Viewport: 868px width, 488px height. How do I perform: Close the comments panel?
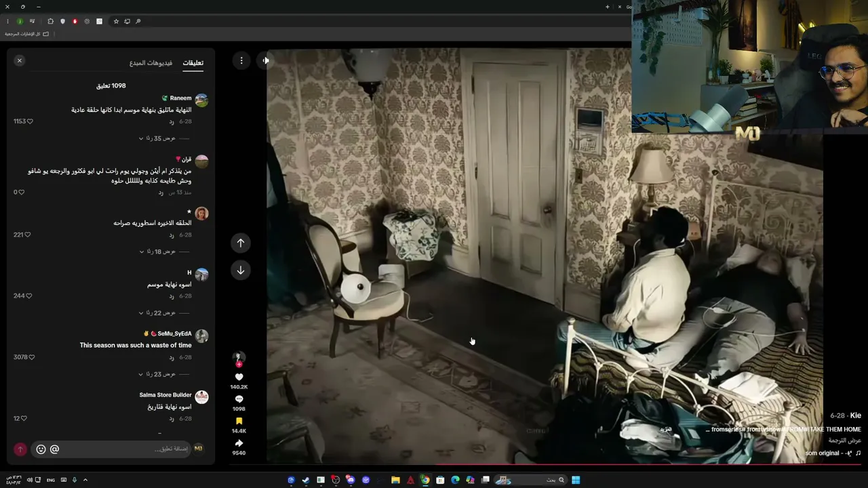(20, 60)
